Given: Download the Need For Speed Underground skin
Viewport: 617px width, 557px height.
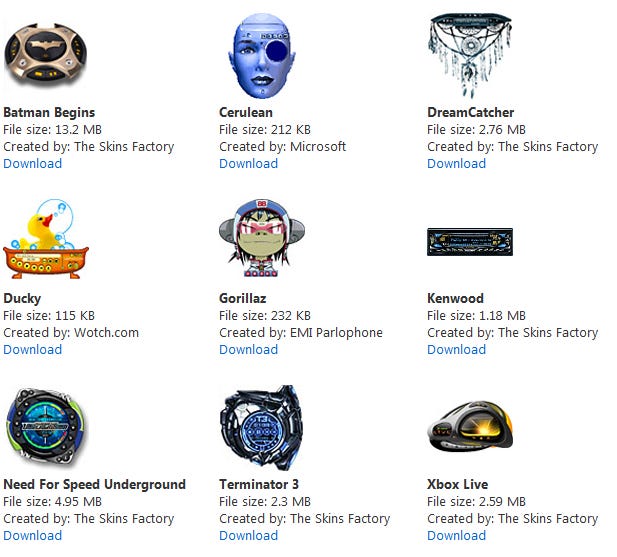Looking at the screenshot, I should (x=33, y=535).
